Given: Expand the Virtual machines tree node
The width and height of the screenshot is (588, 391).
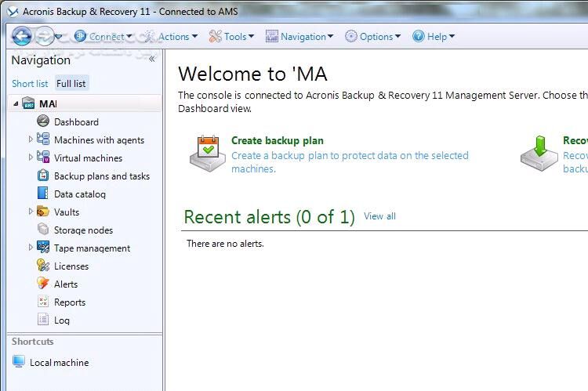Looking at the screenshot, I should pos(31,157).
